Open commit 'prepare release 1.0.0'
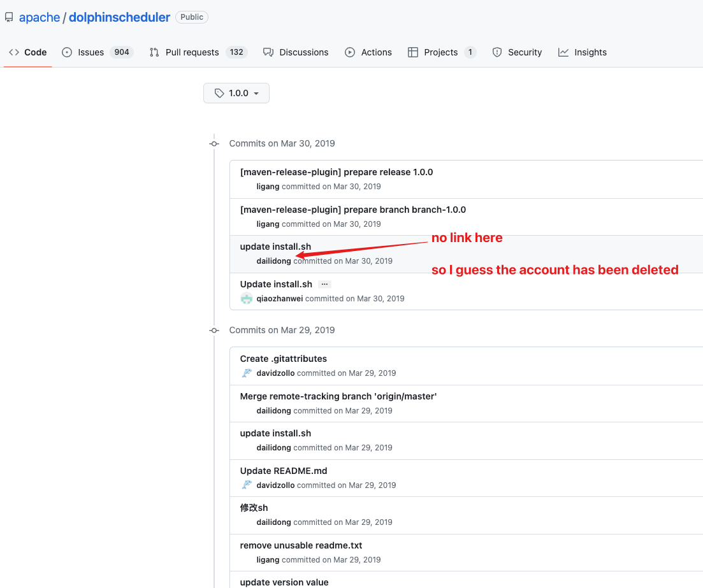 click(337, 172)
